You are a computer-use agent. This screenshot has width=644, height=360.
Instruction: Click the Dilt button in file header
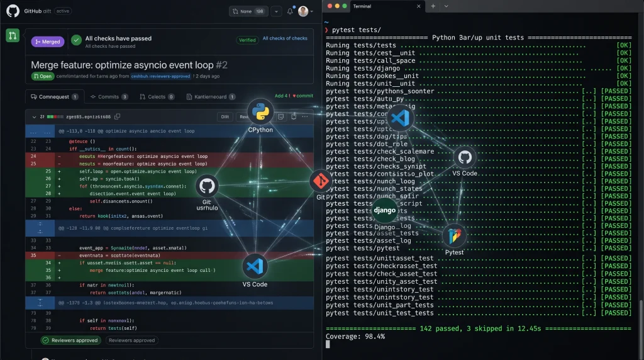point(225,116)
